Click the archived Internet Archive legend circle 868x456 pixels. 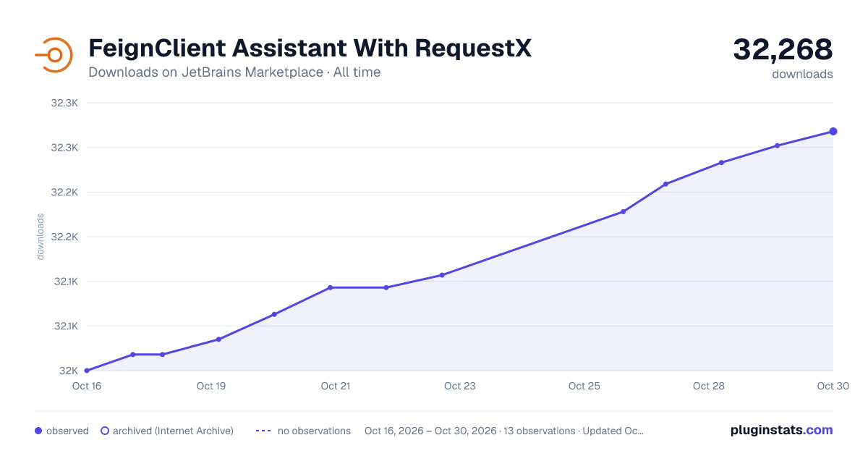click(105, 431)
